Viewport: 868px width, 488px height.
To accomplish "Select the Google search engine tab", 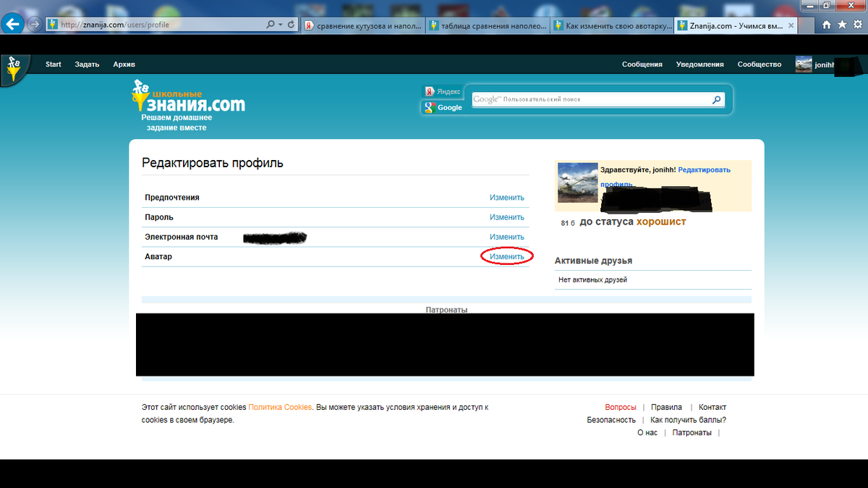I will coord(442,108).
